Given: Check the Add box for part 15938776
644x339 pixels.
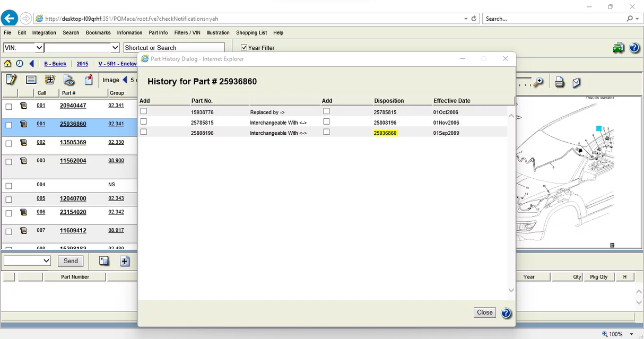Looking at the screenshot, I should click(144, 111).
